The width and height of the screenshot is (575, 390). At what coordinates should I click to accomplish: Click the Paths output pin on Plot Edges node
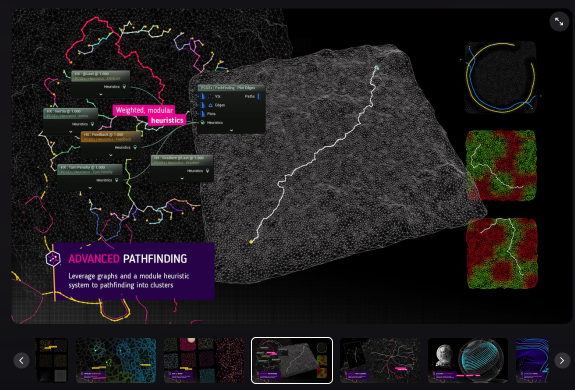click(x=259, y=96)
